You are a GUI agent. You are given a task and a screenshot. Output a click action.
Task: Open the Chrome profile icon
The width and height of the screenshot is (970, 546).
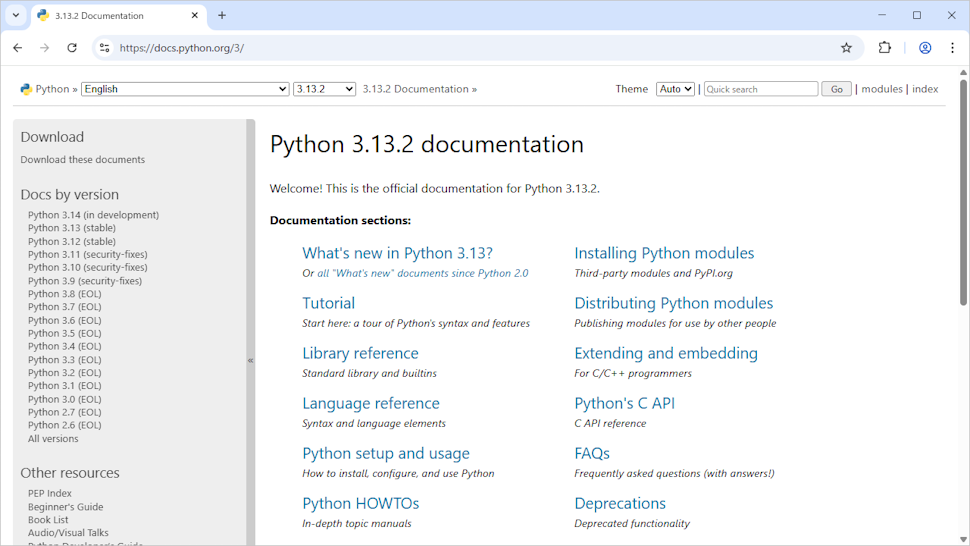click(925, 48)
